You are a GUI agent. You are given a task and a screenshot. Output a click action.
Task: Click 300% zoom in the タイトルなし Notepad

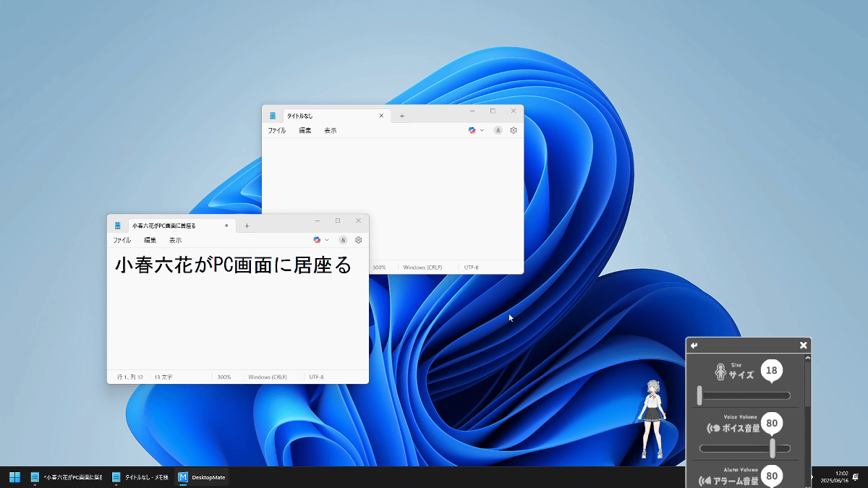379,267
